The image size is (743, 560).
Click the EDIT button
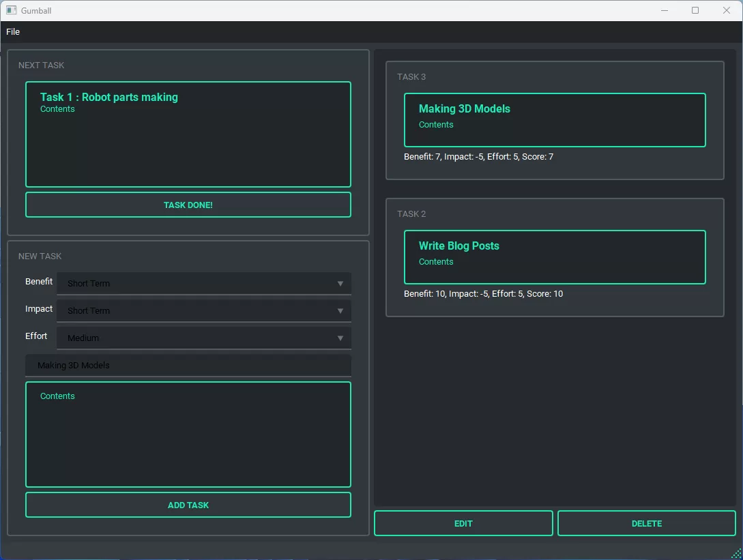pyautogui.click(x=463, y=524)
